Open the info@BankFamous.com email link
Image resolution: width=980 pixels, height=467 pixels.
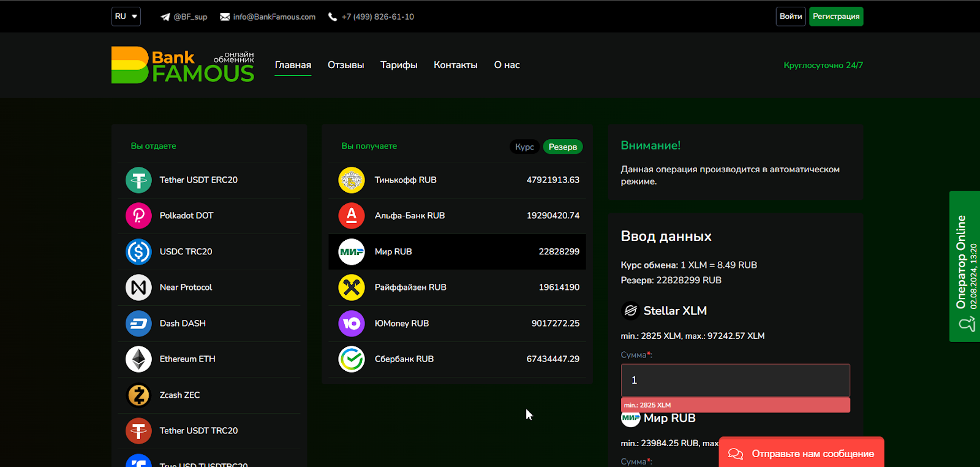coord(274,17)
